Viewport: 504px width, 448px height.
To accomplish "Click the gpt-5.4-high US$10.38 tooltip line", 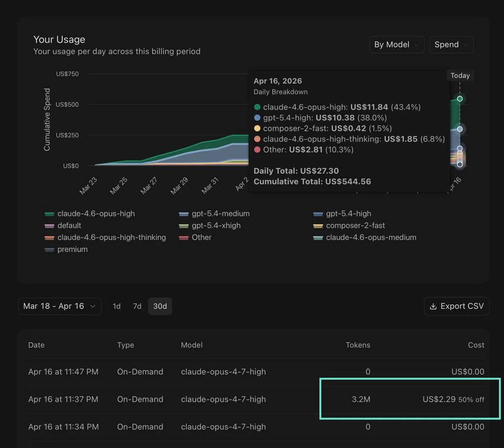I will pyautogui.click(x=321, y=118).
